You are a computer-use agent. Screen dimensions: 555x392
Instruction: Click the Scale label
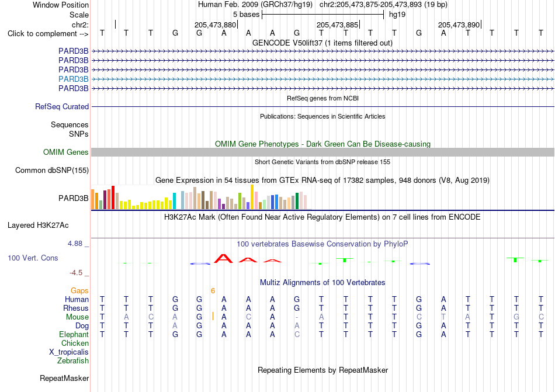point(79,15)
